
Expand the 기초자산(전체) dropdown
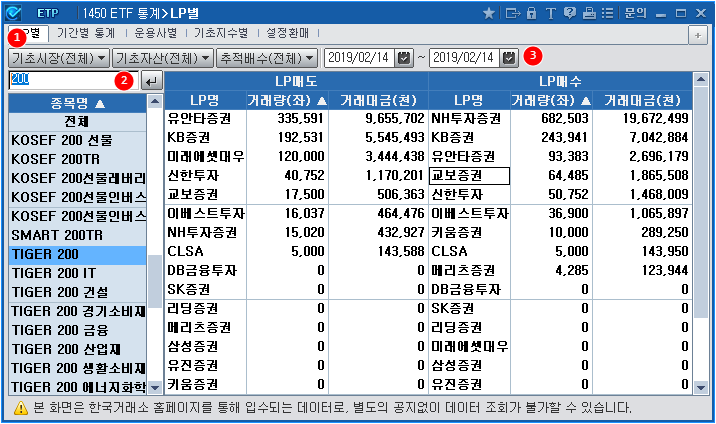point(163,58)
